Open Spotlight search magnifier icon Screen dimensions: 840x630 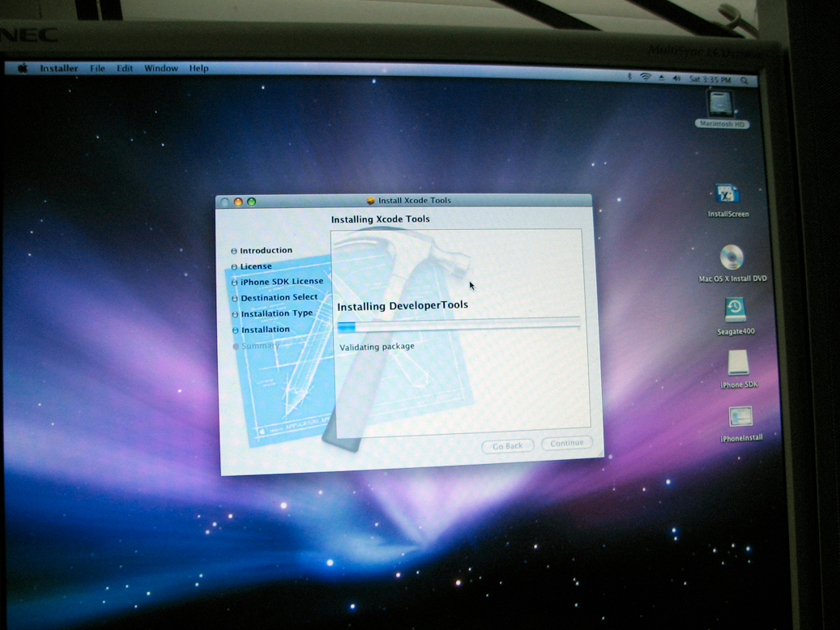point(744,81)
